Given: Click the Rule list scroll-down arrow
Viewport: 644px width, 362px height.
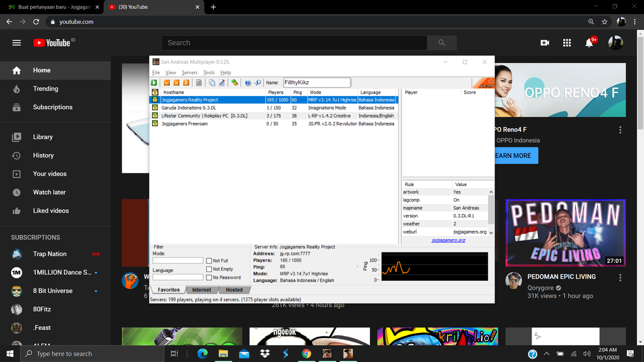Looking at the screenshot, I should (x=491, y=232).
